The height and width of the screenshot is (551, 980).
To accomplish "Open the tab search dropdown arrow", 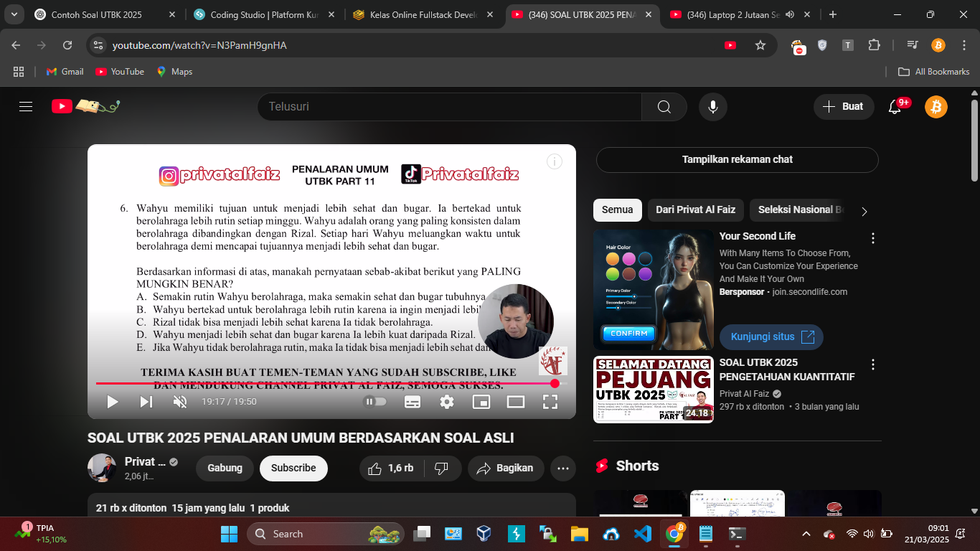I will (x=14, y=14).
